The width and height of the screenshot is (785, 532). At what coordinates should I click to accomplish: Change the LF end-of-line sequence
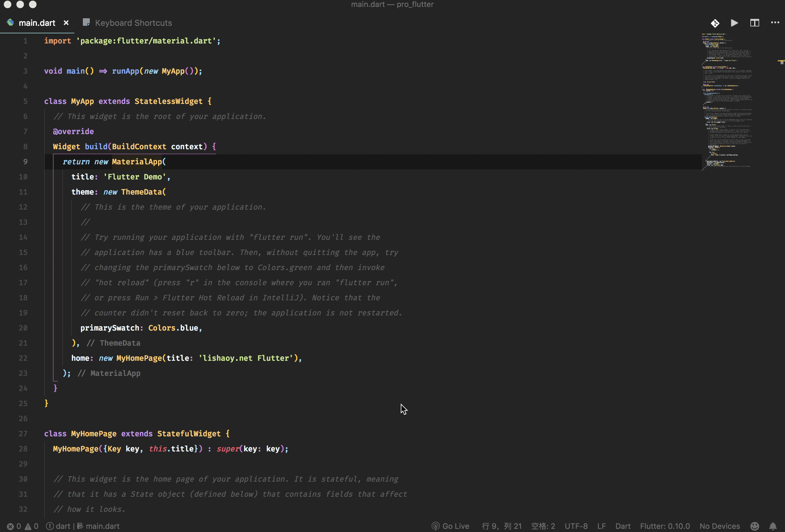(x=601, y=526)
